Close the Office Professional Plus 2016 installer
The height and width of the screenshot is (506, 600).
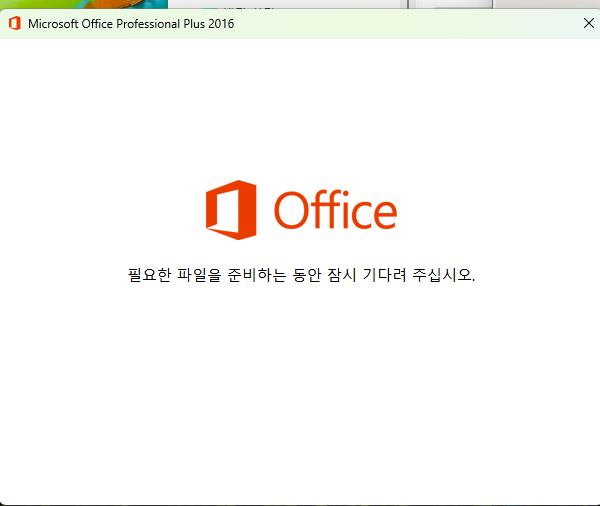589,23
